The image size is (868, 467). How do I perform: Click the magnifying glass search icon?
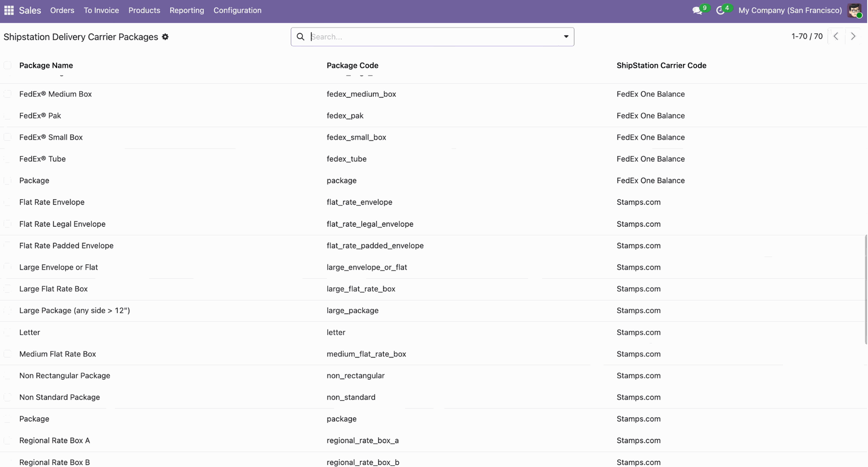click(301, 37)
